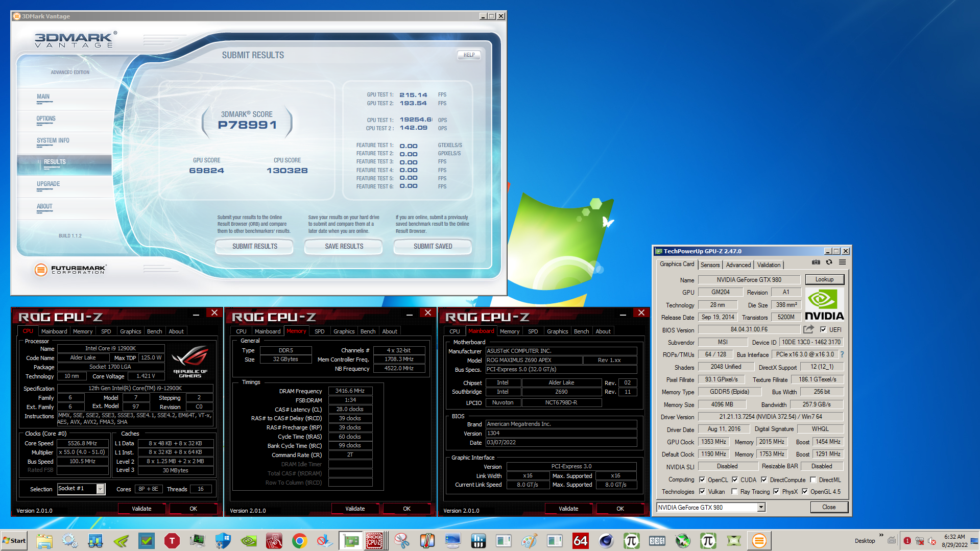Image resolution: width=980 pixels, height=551 pixels.
Task: Click the AIDA64 taskbar icon
Action: (x=581, y=540)
